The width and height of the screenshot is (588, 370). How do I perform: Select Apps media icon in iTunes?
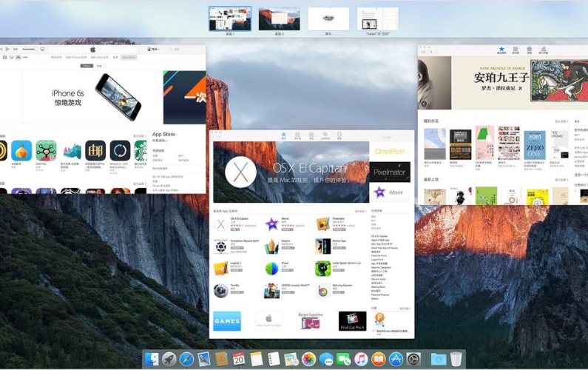point(18,58)
